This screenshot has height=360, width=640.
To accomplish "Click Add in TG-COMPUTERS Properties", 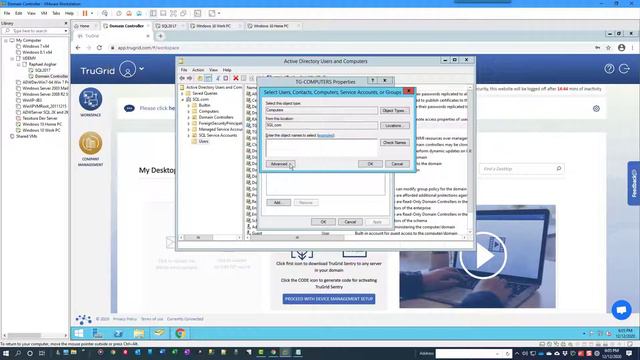I will 278,202.
